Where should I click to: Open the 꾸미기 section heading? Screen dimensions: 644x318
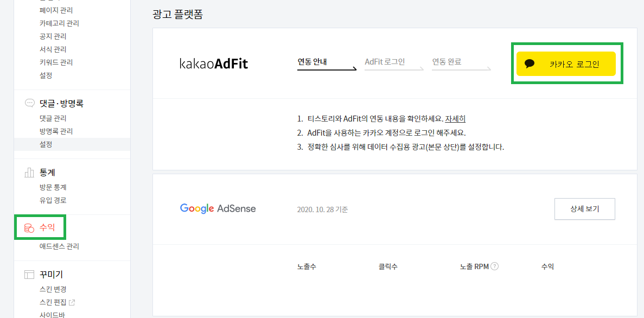tap(51, 275)
